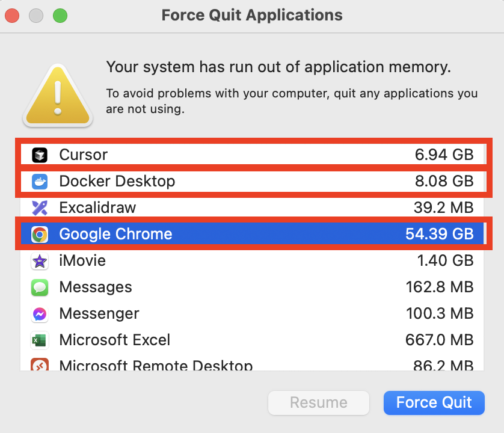
Task: Click the Force Quit Applications title
Action: [x=252, y=15]
